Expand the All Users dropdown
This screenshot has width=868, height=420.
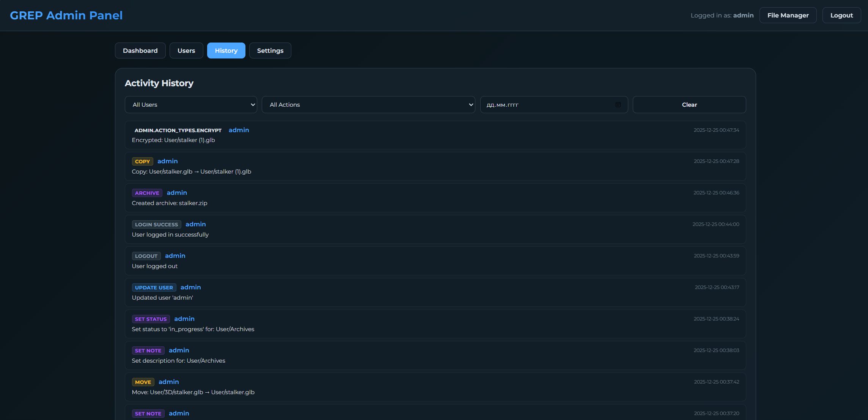click(x=191, y=104)
